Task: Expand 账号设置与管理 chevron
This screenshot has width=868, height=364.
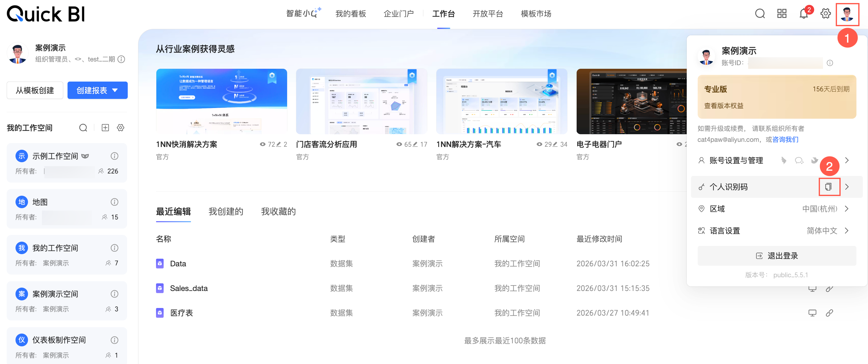Action: click(846, 160)
